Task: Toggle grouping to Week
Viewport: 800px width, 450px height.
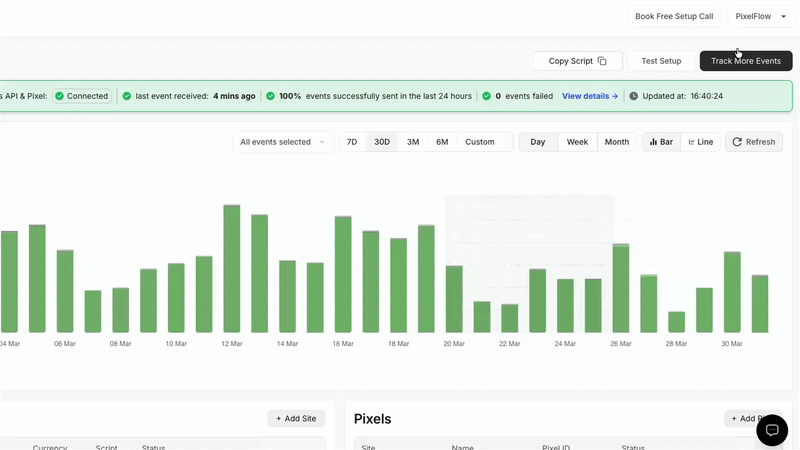Action: (x=577, y=142)
